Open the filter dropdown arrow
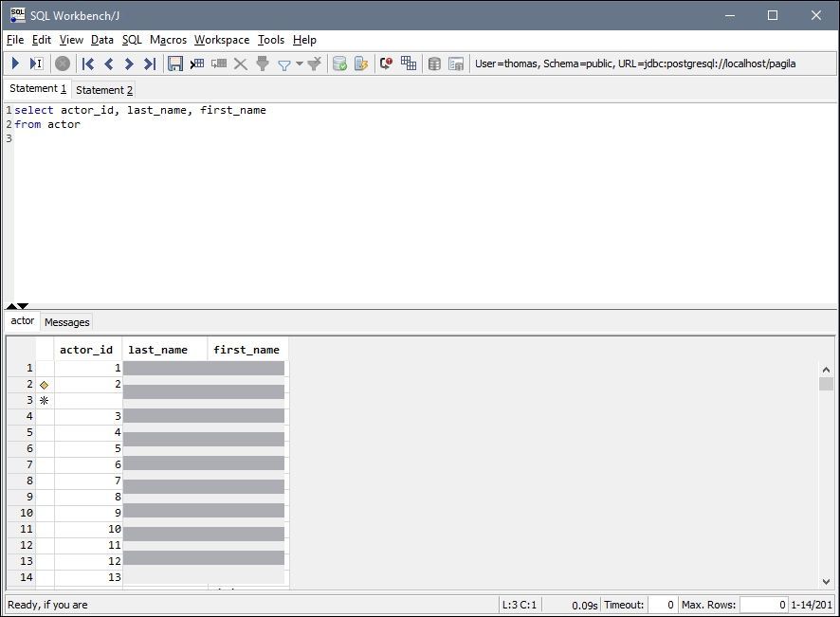The image size is (840, 617). click(299, 64)
